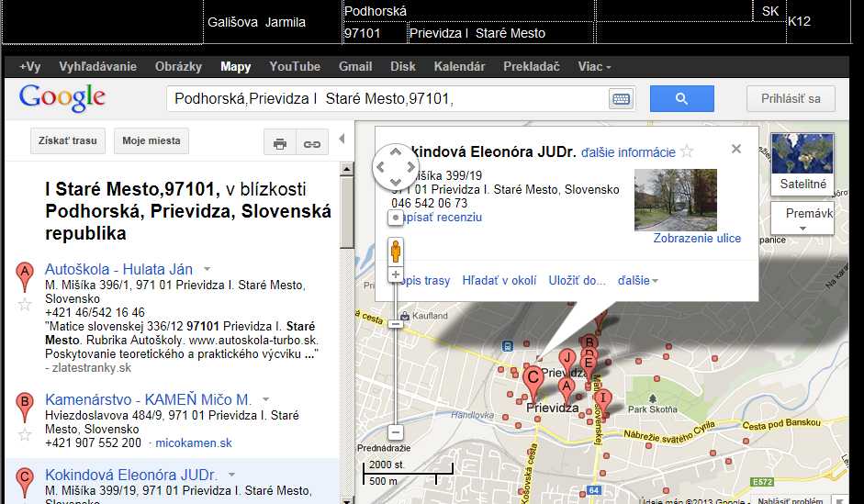Image resolution: width=864 pixels, height=504 pixels.
Task: Click the 'Uložiť do...' link
Action: [x=577, y=280]
